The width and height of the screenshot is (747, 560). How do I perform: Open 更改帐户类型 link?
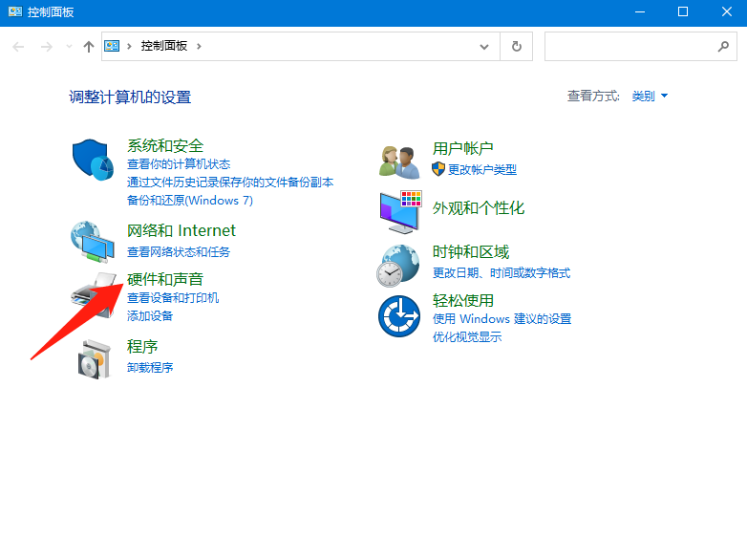click(482, 169)
